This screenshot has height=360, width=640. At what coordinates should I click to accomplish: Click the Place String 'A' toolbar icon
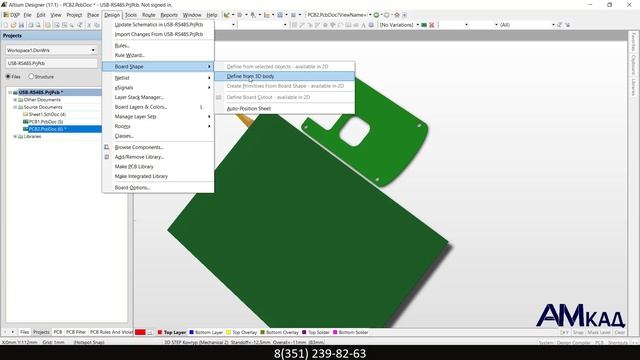(363, 25)
